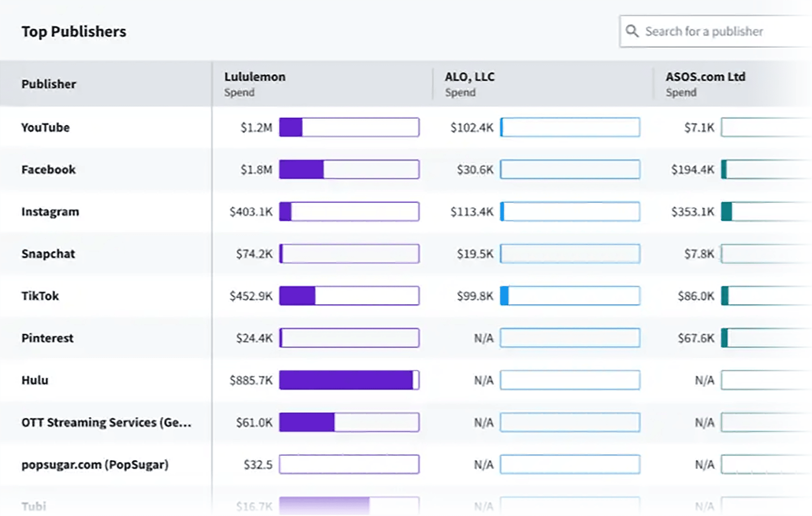
Task: Click the Snapchat publisher label
Action: tap(48, 253)
